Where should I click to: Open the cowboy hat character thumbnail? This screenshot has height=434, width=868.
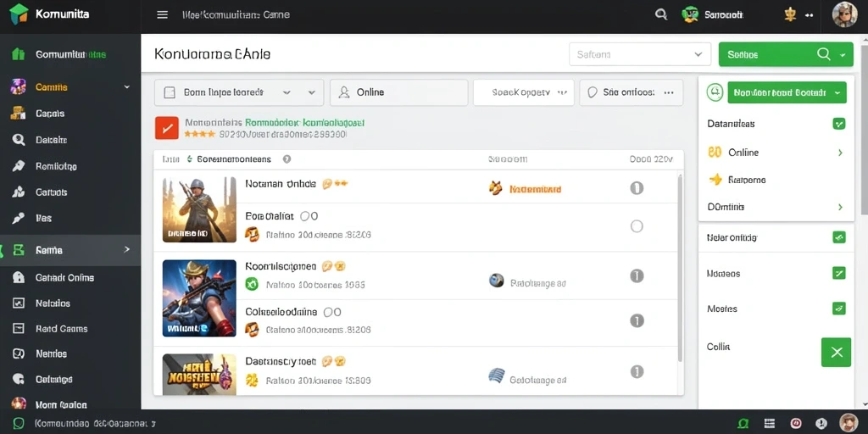(x=199, y=298)
